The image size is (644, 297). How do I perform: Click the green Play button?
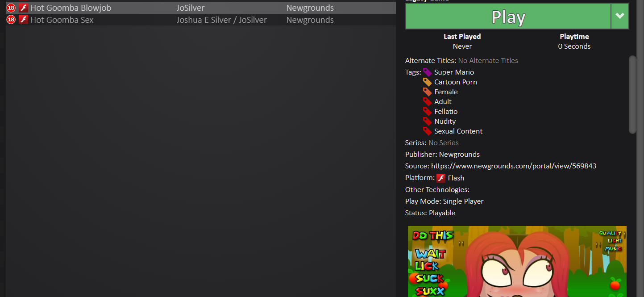[x=508, y=17]
